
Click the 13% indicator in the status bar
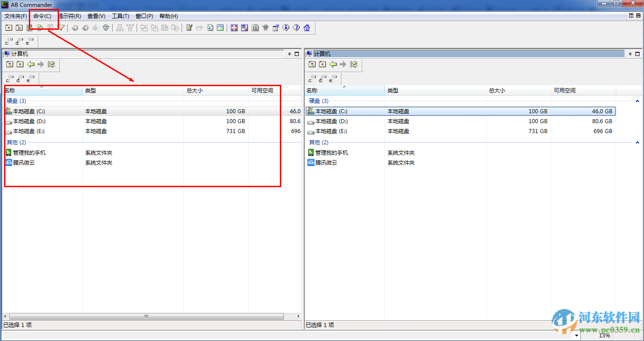click(604, 336)
